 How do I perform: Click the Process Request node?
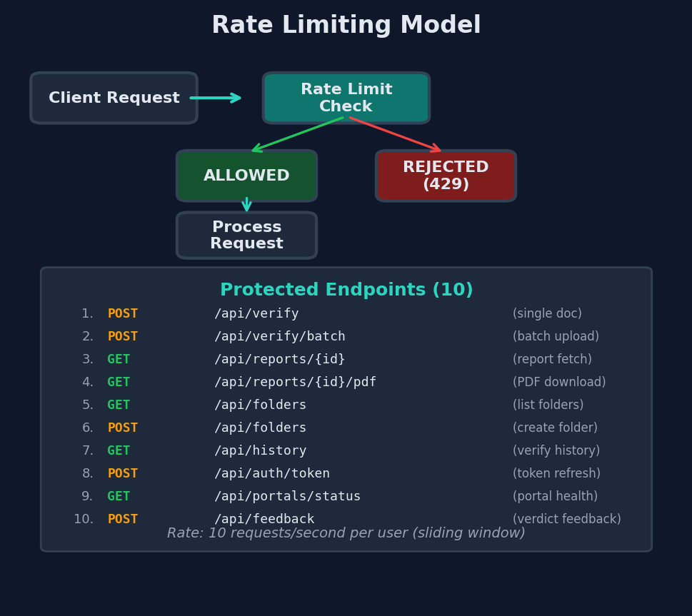pos(246,235)
